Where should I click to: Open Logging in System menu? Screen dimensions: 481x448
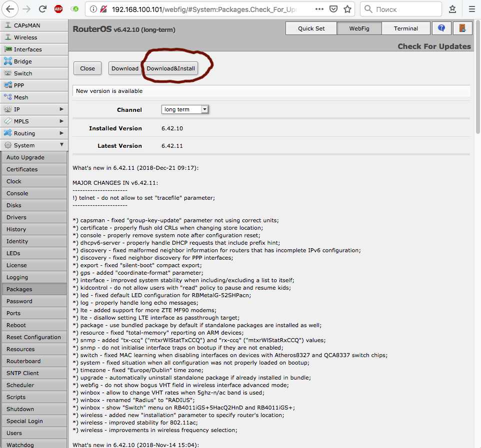point(34,277)
